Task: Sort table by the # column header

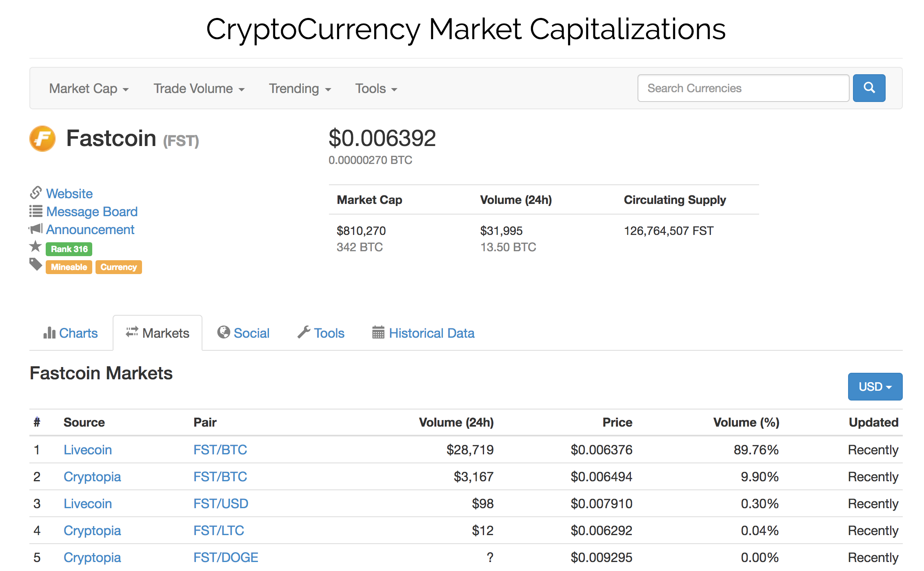Action: pyautogui.click(x=37, y=422)
